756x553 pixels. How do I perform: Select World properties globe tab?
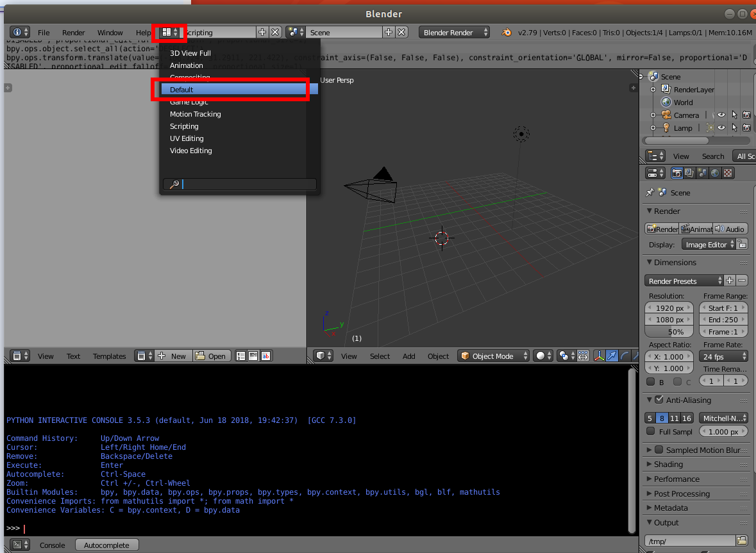715,173
